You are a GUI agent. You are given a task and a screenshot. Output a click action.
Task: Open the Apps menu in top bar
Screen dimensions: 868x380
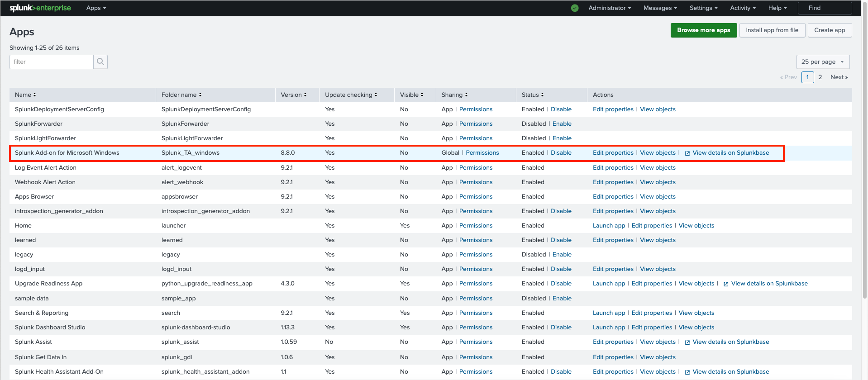pyautogui.click(x=96, y=8)
